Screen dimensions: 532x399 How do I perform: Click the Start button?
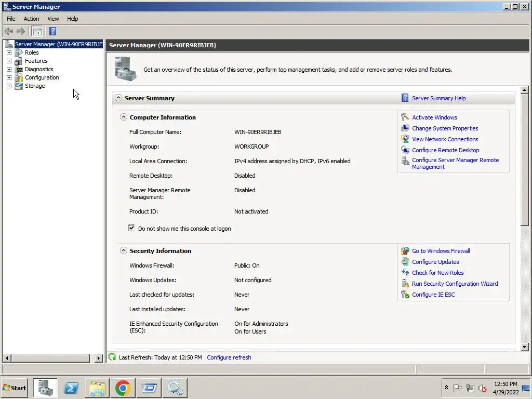15,388
